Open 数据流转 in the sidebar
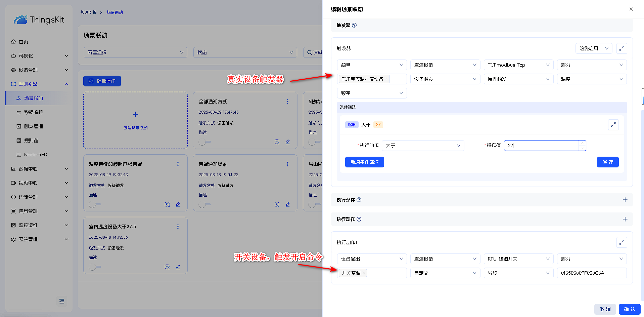Screen dimensions: 644x317 (33, 112)
